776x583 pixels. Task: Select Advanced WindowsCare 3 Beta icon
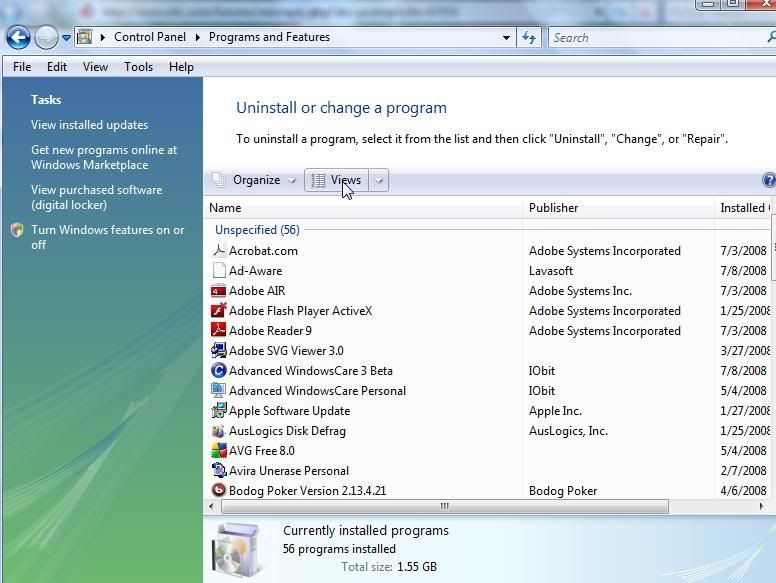[x=218, y=370]
